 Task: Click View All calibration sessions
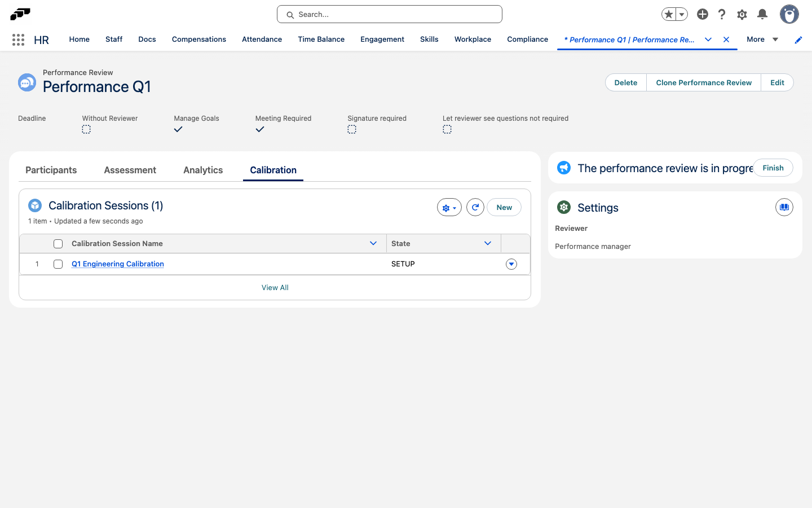[275, 288]
